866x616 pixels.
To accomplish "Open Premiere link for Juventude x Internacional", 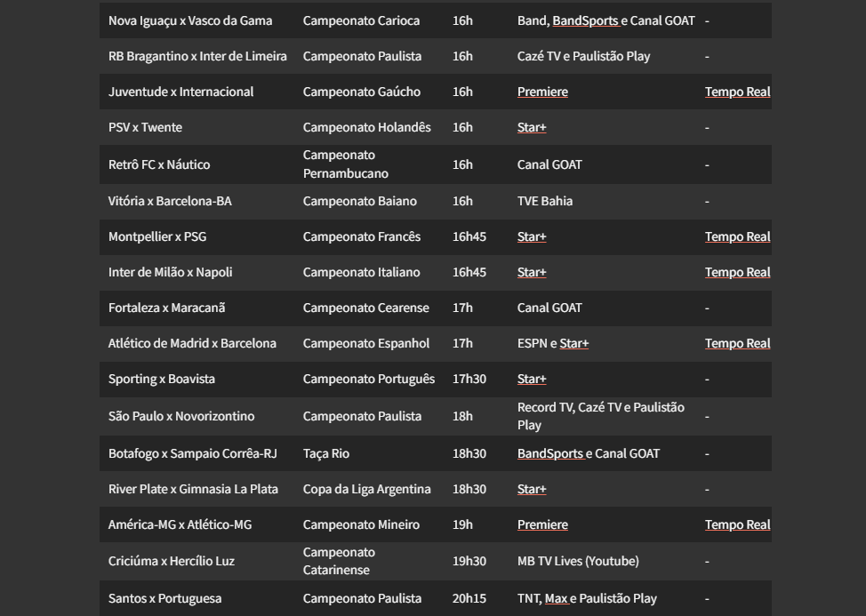I will point(542,92).
